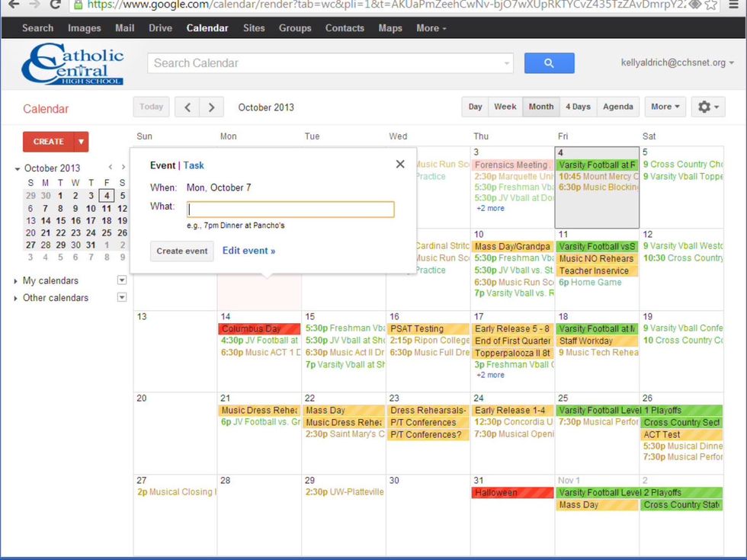Go to next month with right arrow
This screenshot has height=560, width=747.
point(212,107)
